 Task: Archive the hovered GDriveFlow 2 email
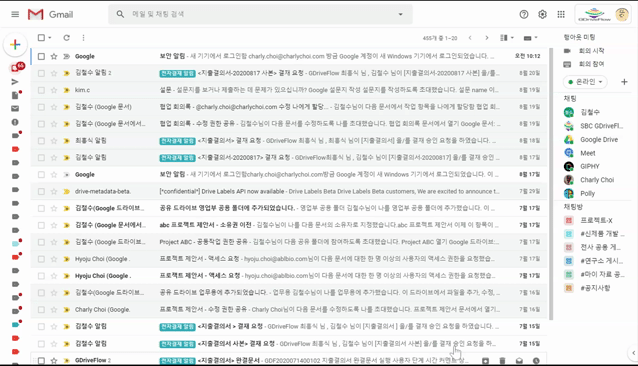pos(485,361)
